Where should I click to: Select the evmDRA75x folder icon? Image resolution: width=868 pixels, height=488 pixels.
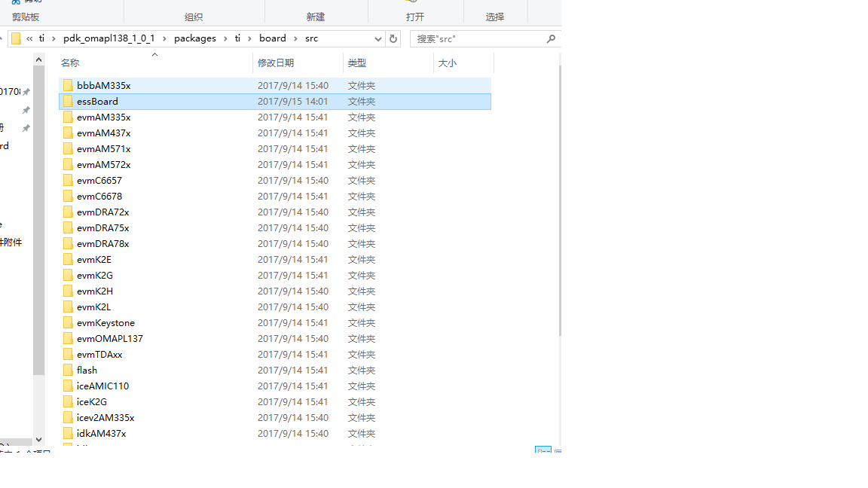[x=68, y=227]
